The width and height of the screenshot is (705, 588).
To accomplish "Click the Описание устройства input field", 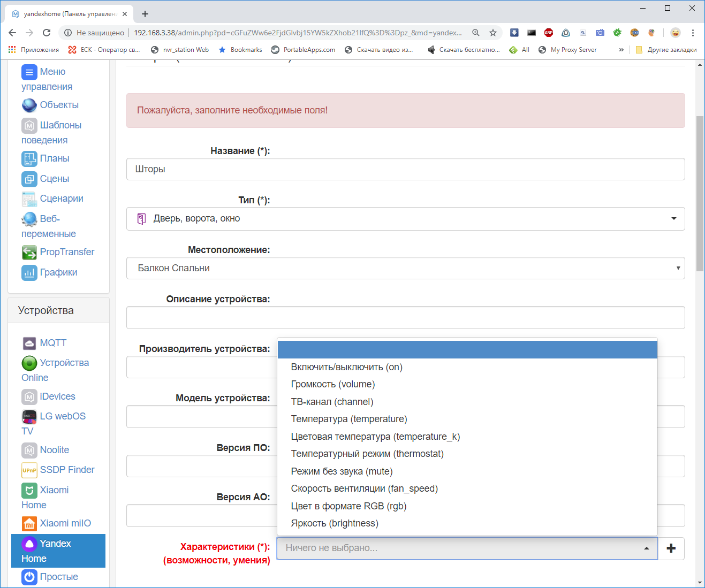I will (406, 318).
